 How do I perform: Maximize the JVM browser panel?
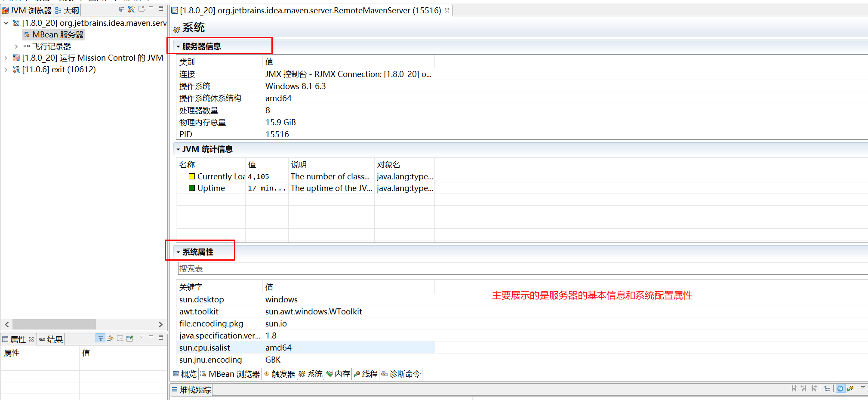(x=161, y=9)
